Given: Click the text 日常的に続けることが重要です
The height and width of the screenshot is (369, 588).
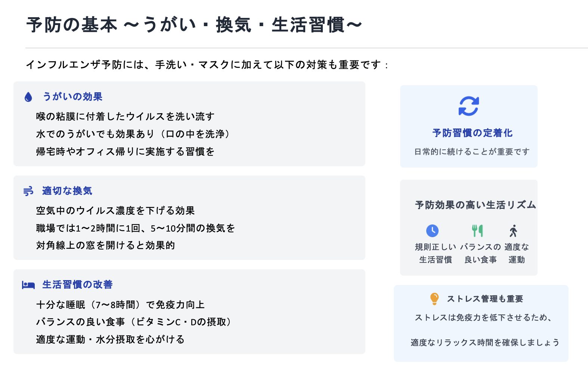Looking at the screenshot, I should (472, 152).
